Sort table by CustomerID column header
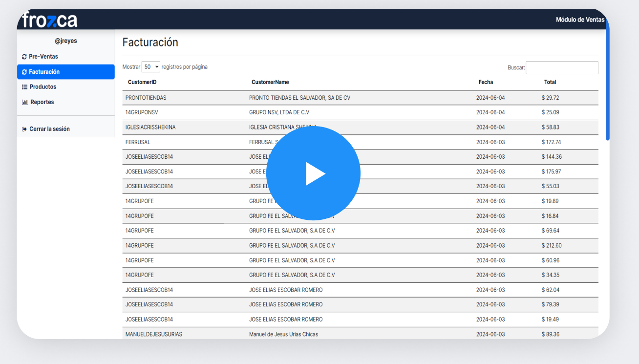The height and width of the screenshot is (364, 639). point(142,82)
